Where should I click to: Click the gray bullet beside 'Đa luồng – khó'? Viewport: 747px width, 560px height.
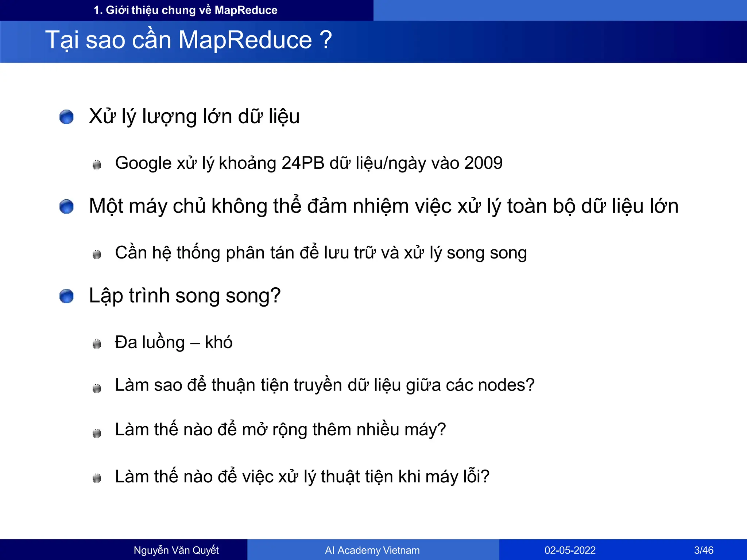[97, 344]
